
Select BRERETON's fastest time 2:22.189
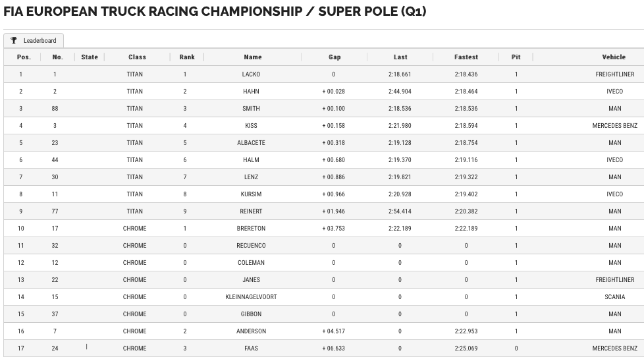(466, 229)
